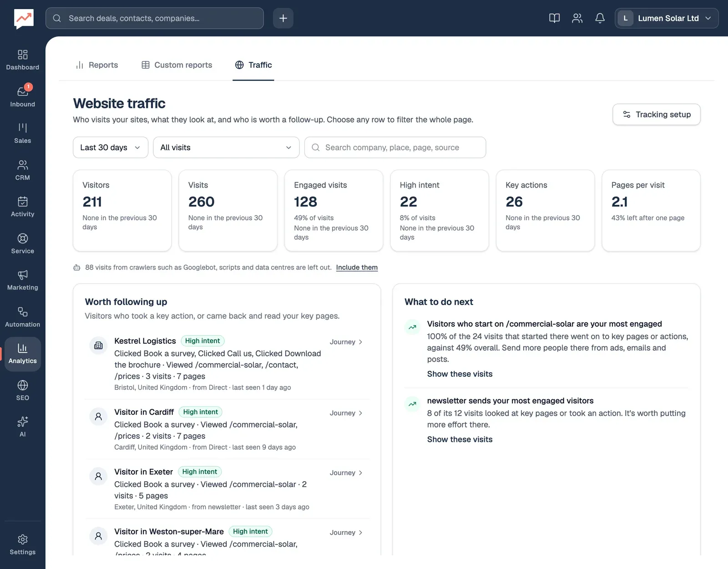This screenshot has width=728, height=569.
Task: Click the app logo in top-left
Action: click(x=24, y=19)
